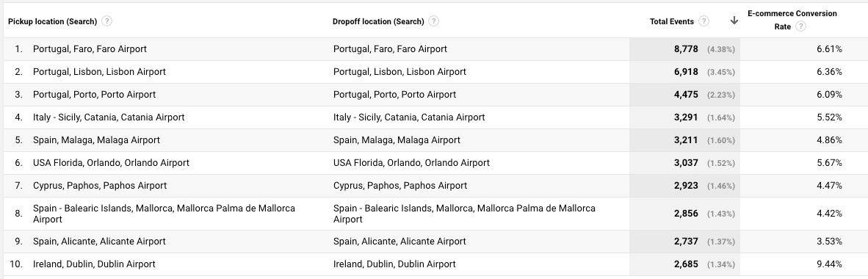
Task: Click help icon for E-commerce Conversion Rate
Action: (800, 26)
